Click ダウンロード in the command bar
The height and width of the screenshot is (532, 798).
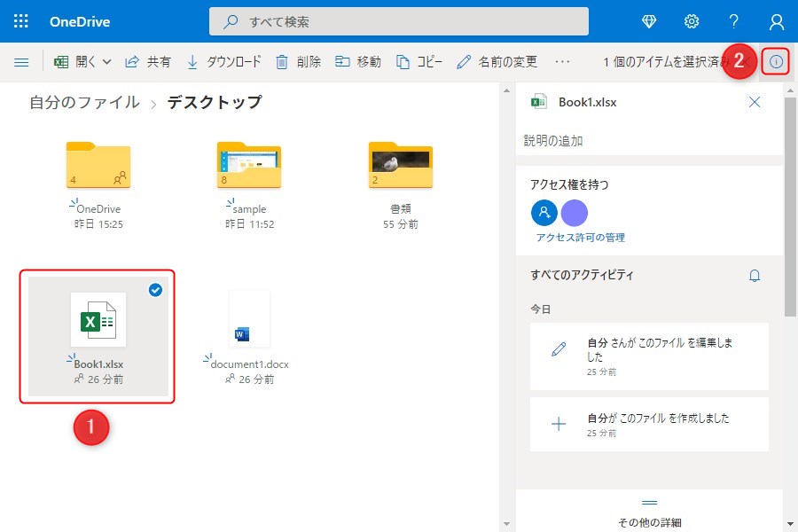(223, 62)
